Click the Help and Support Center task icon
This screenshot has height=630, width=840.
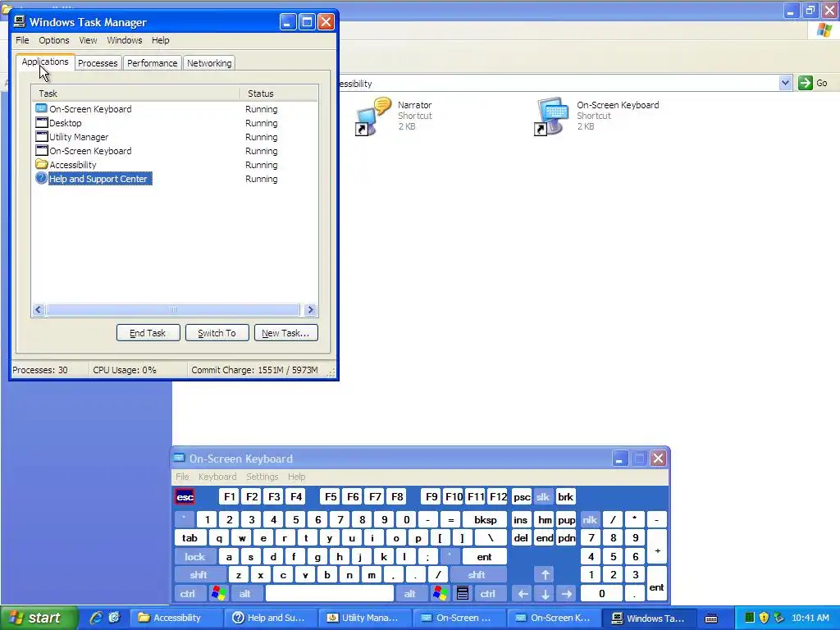pyautogui.click(x=41, y=178)
